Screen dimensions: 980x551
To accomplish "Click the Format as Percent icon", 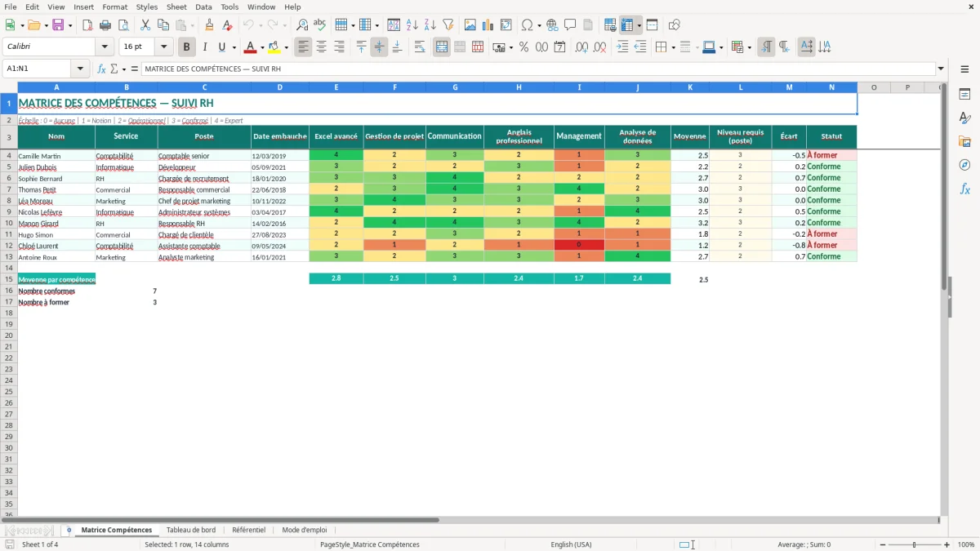I will 524,47.
